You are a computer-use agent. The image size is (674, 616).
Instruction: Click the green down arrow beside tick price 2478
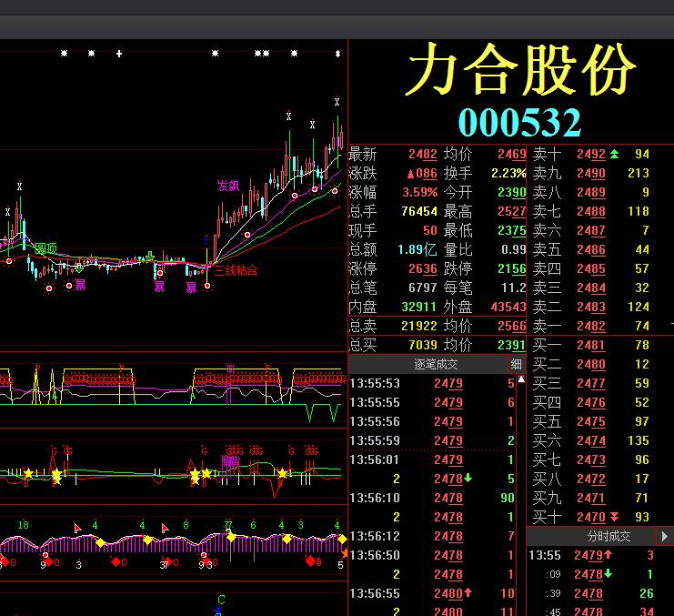(468, 478)
